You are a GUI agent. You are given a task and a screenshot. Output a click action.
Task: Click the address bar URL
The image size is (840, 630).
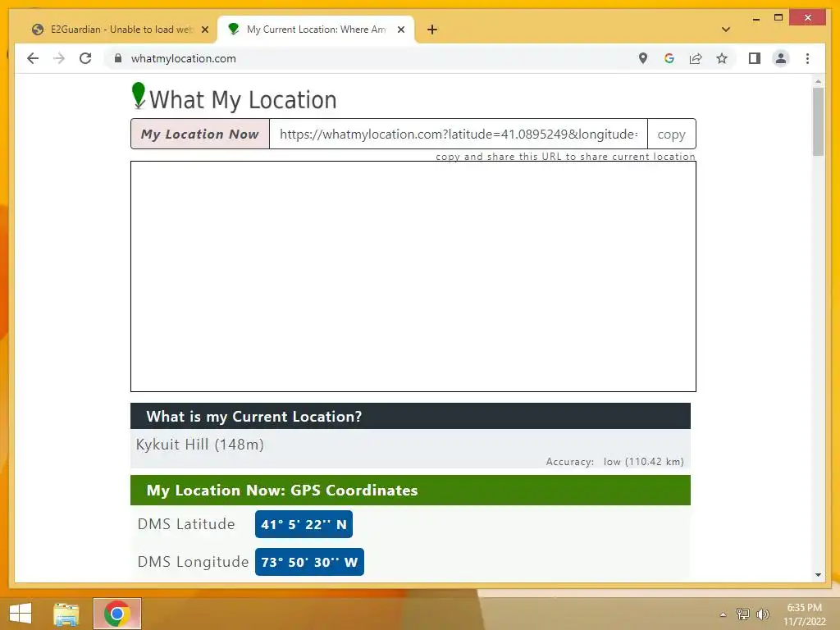point(183,58)
